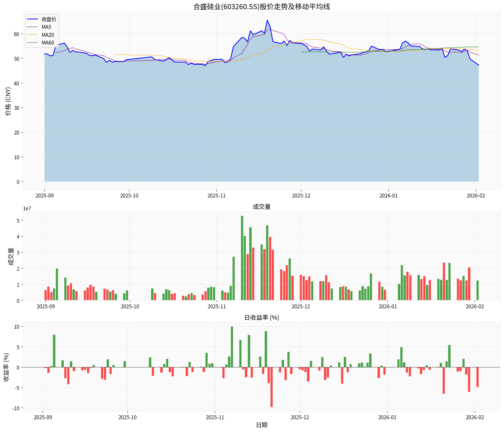The image size is (504, 432).
Task: Select the MA20 legend label
Action: coord(48,35)
